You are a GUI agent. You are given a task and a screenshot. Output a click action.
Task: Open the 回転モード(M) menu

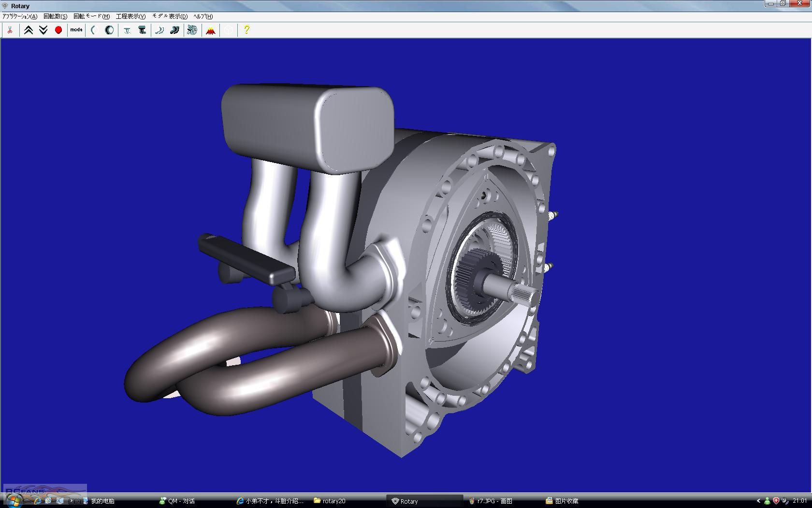pyautogui.click(x=91, y=16)
